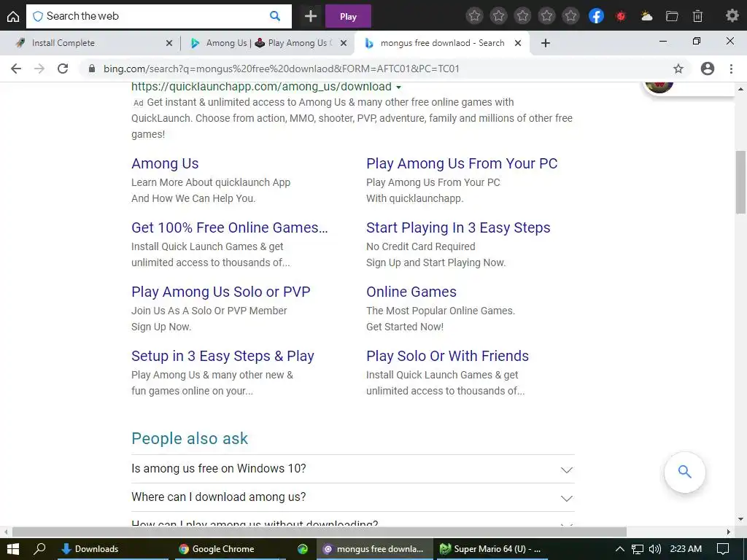Show hidden system tray icons
Screen dimensions: 747x560
tap(620, 549)
